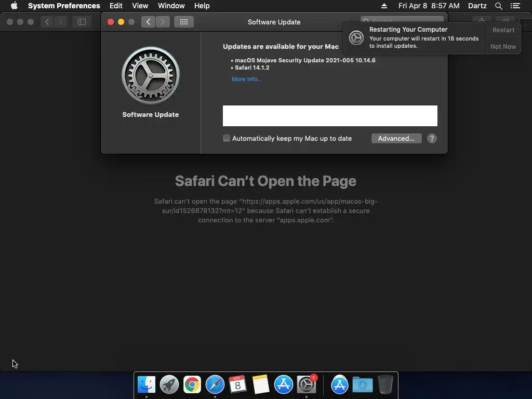Image resolution: width=532 pixels, height=399 pixels.
Task: Open Launchpad from the Dock
Action: point(169,384)
